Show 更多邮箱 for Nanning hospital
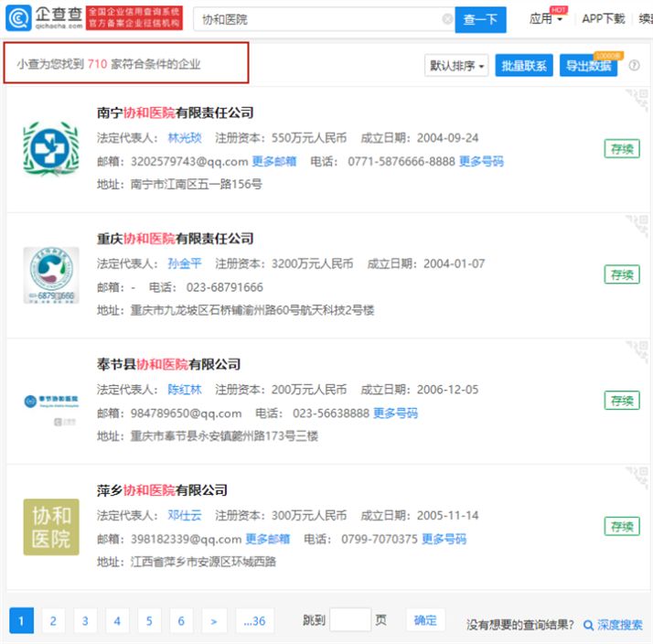The image size is (653, 644). point(274,161)
